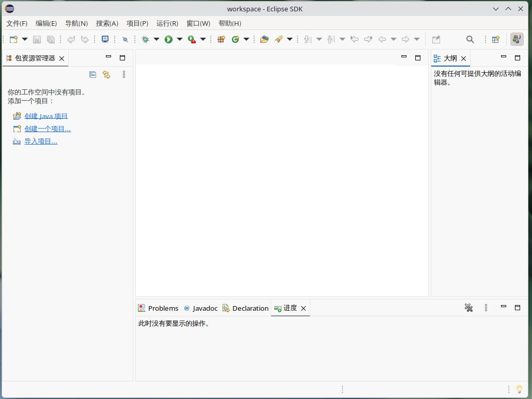Image resolution: width=532 pixels, height=399 pixels.
Task: Click the 创建一个项目... link
Action: tap(48, 129)
